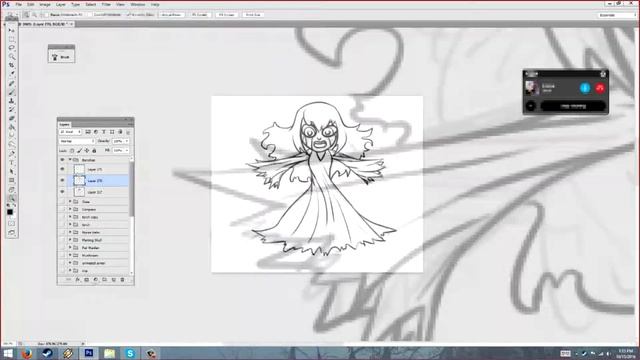This screenshot has height=360, width=640.
Task: Click the Zoom Out icon in options bar
Action: (x=34, y=15)
